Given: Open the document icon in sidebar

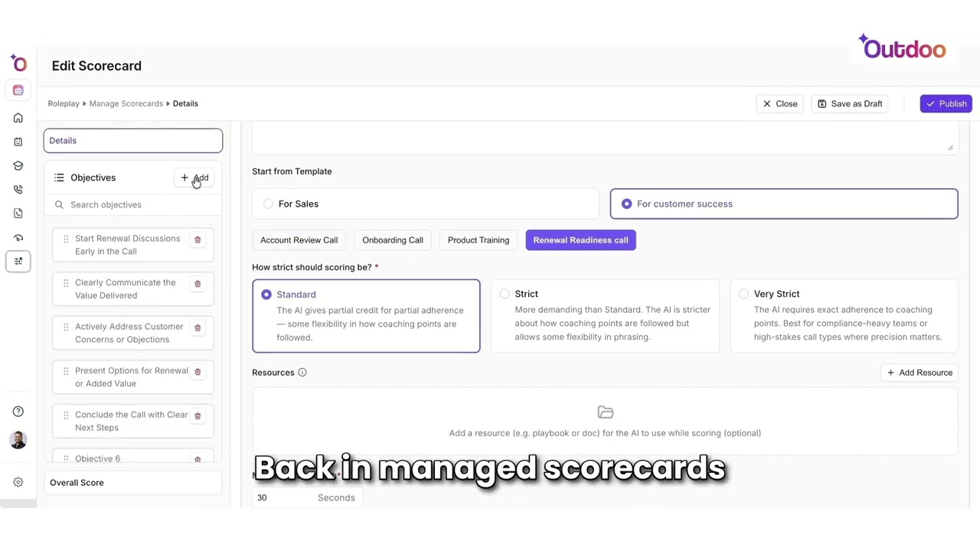Looking at the screenshot, I should coord(18,214).
